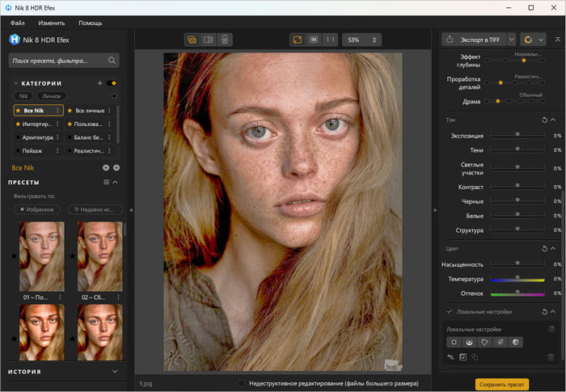566x392 pixels.
Task: Switch to side-by-side split preview icon
Action: coord(209,39)
